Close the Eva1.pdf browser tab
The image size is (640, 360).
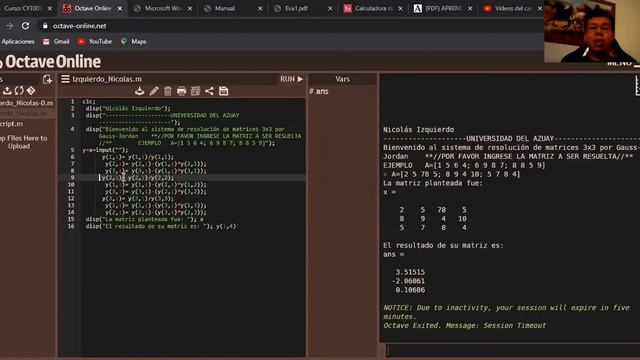(x=330, y=9)
